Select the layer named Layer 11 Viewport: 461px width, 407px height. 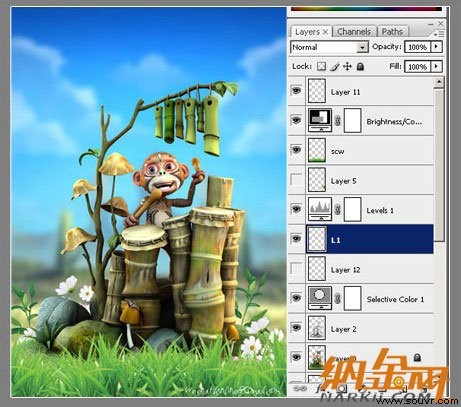click(x=345, y=92)
